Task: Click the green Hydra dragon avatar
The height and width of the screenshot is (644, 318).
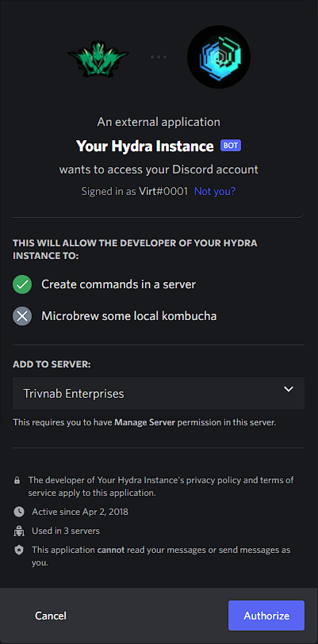Action: [x=99, y=57]
